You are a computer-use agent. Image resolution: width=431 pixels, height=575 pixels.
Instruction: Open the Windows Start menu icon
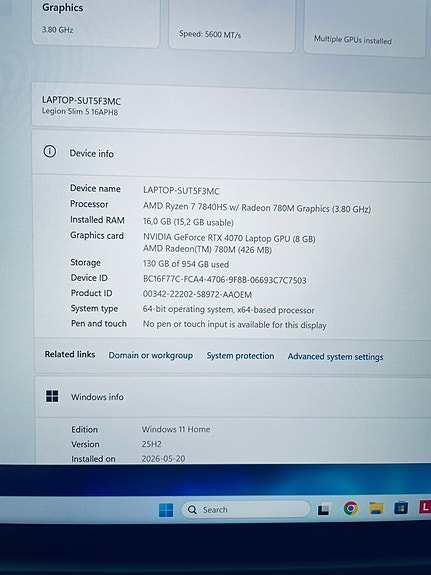166,510
